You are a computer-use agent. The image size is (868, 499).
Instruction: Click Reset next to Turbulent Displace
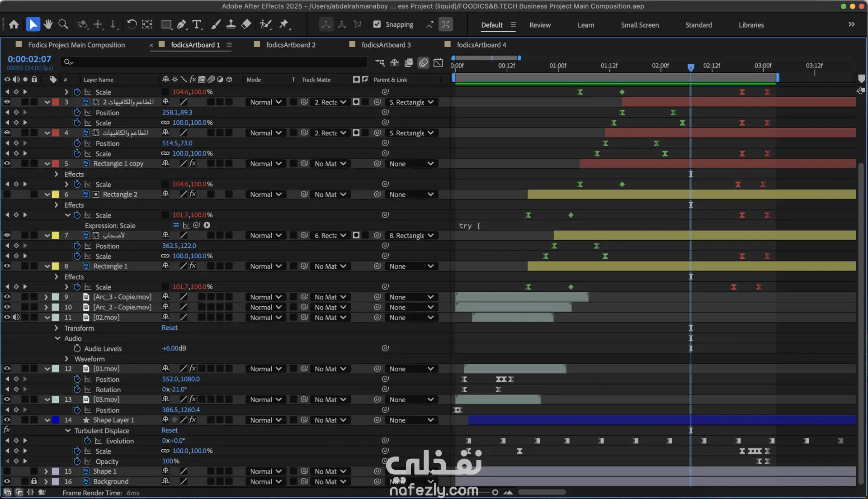pos(170,430)
